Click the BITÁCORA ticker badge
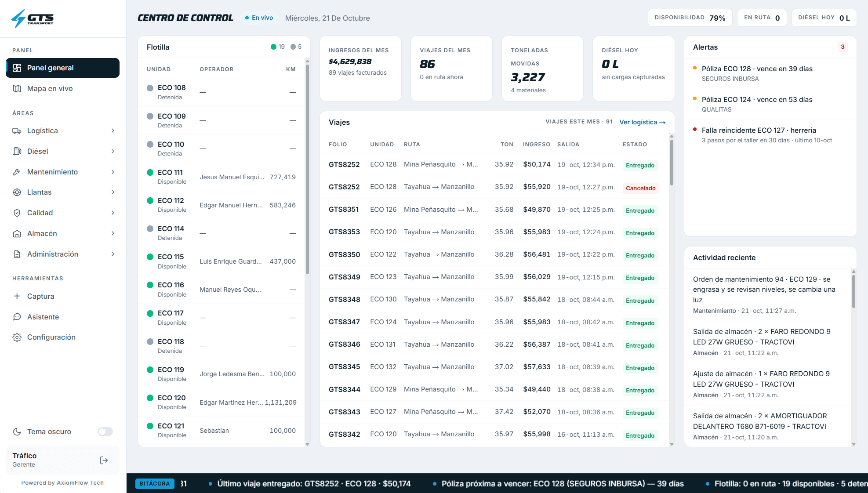 click(155, 483)
